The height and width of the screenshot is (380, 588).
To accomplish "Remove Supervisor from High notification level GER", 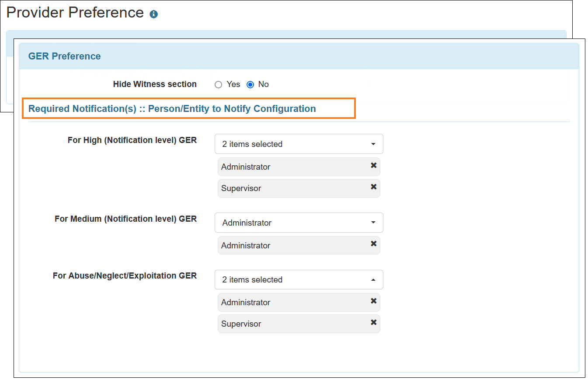I will tap(373, 187).
